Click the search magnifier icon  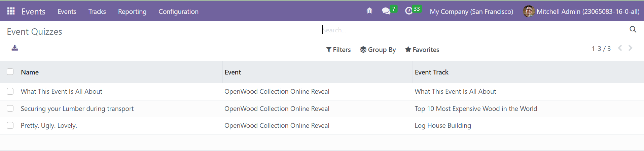coord(633,30)
